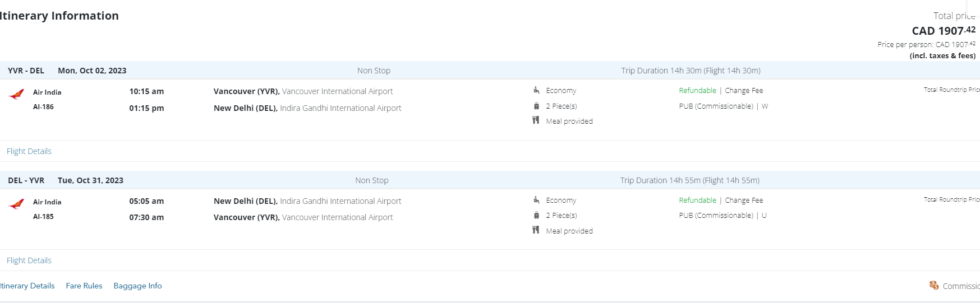Click Air India logo on return flight AI-185

point(17,204)
